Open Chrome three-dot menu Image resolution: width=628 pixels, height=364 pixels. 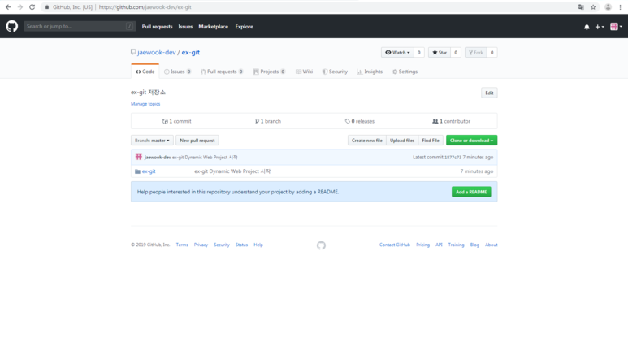point(621,7)
